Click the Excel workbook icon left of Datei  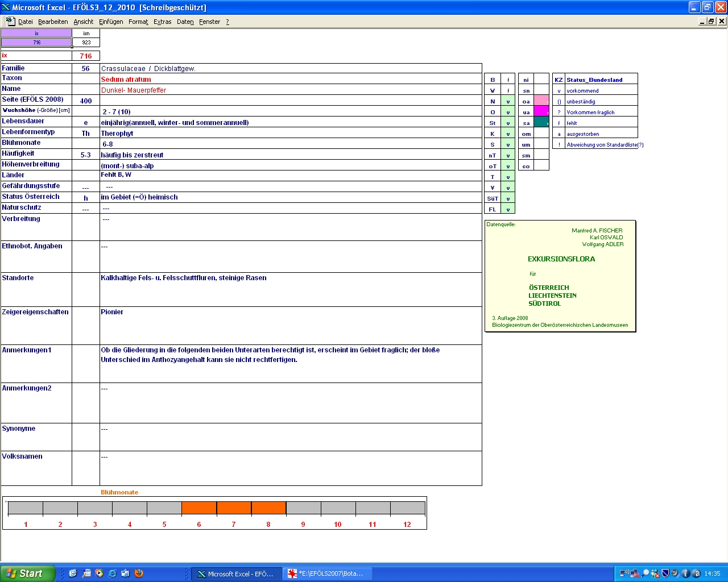[10, 21]
